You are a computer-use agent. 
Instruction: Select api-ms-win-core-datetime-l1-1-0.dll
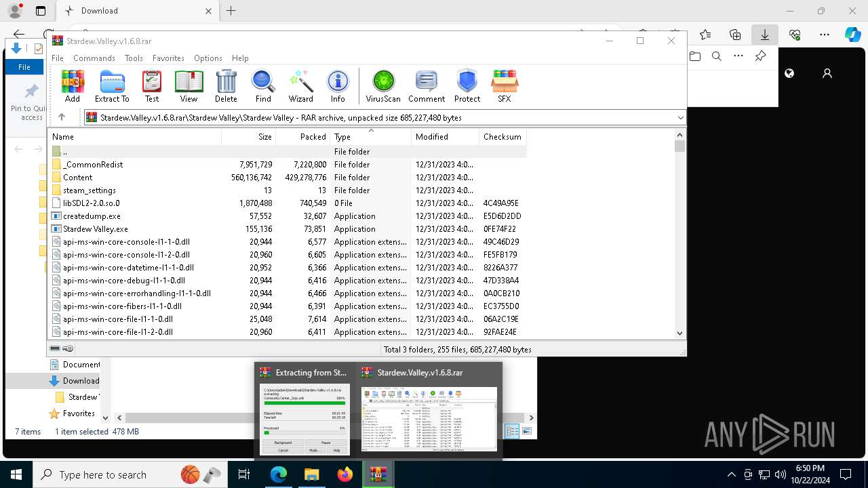(x=288, y=268)
